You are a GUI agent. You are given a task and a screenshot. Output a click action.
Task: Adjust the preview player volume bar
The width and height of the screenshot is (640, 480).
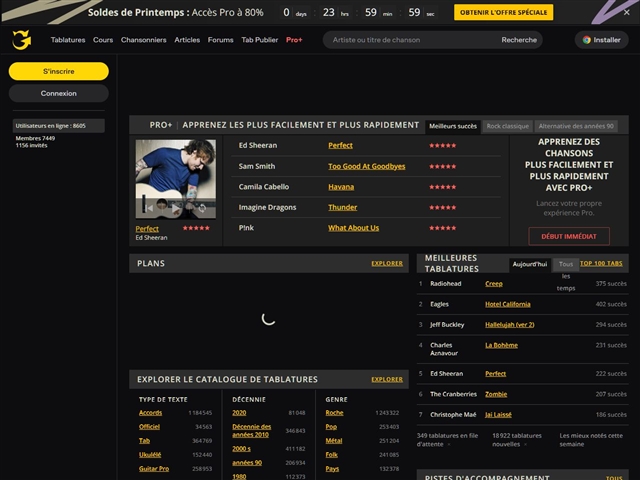pos(144,204)
